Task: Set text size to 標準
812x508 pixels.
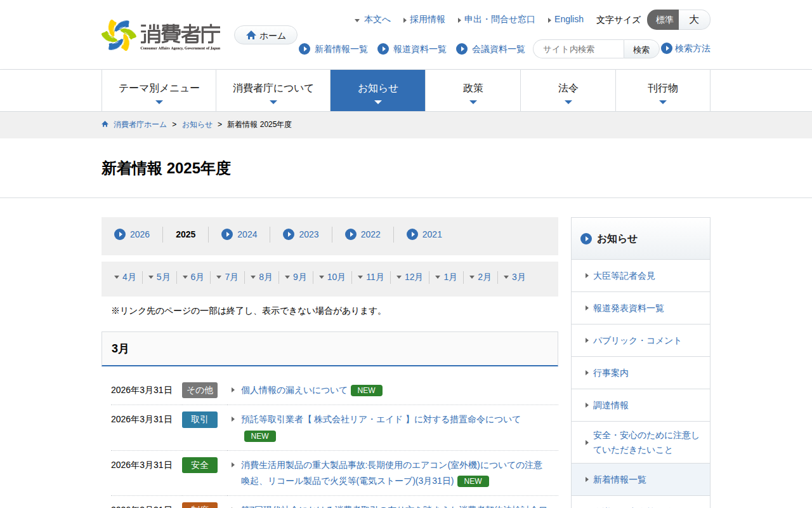Action: tap(664, 20)
